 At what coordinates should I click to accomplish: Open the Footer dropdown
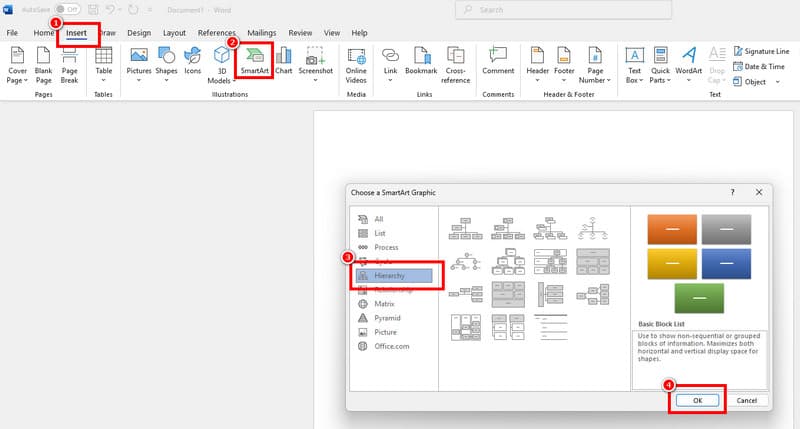point(564,65)
